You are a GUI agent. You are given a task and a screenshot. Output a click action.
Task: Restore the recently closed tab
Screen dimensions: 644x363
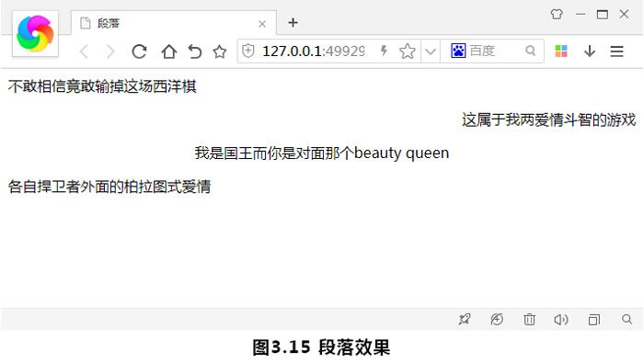coord(195,51)
